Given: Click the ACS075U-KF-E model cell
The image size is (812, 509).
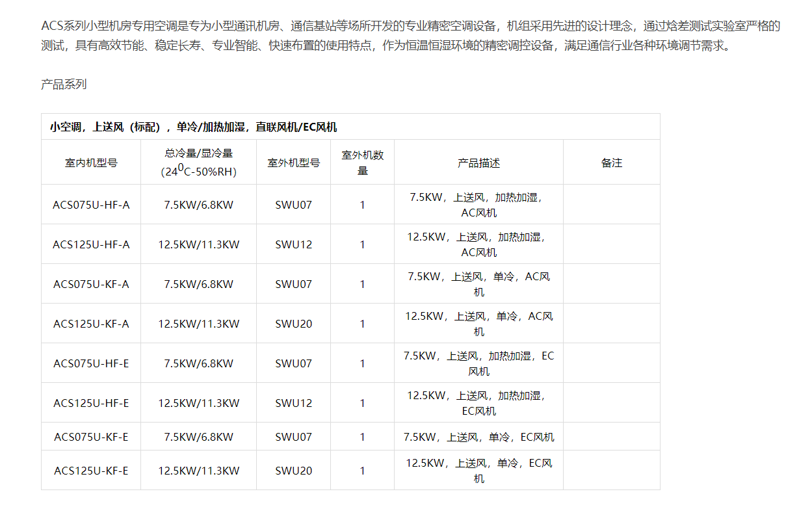Looking at the screenshot, I should click(91, 437).
